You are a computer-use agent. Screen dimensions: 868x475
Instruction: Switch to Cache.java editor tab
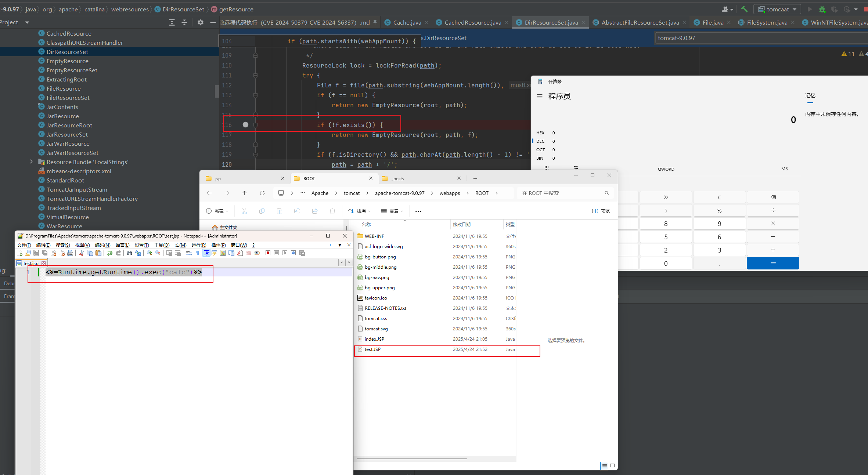[x=407, y=22]
